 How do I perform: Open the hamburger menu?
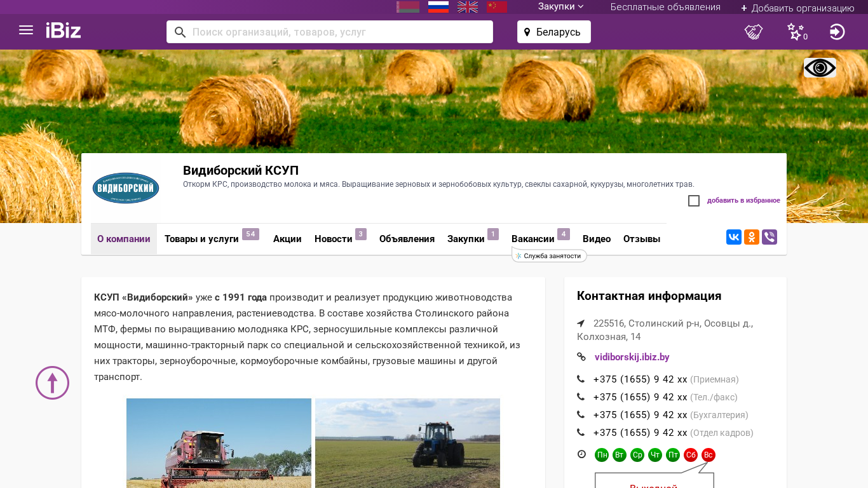click(x=26, y=30)
